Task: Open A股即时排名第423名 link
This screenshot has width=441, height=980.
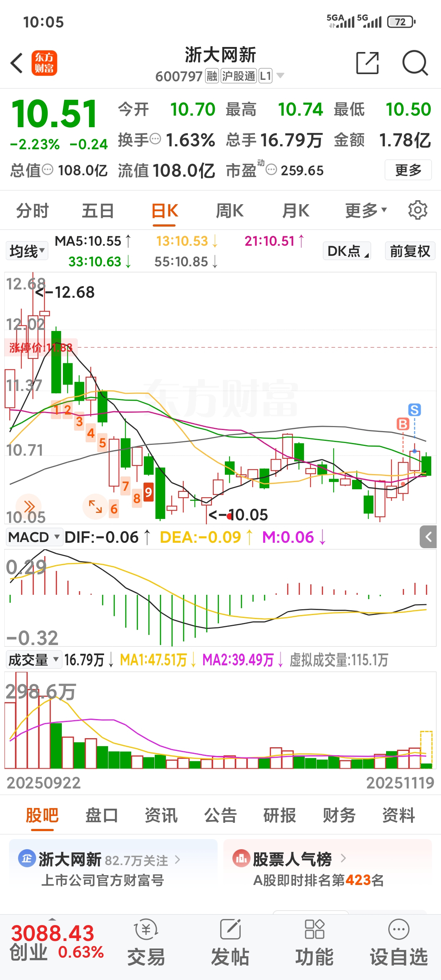Action: (x=318, y=880)
